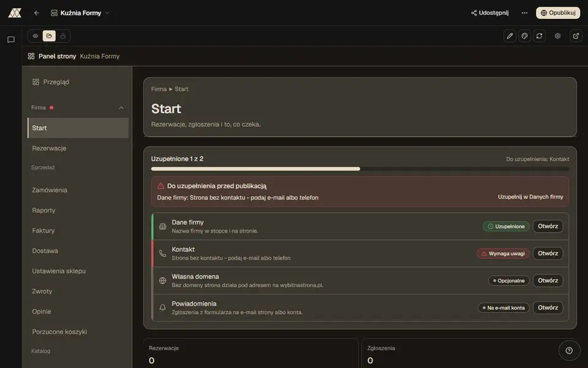Go to Dostawa in the sidebar

(x=78, y=251)
